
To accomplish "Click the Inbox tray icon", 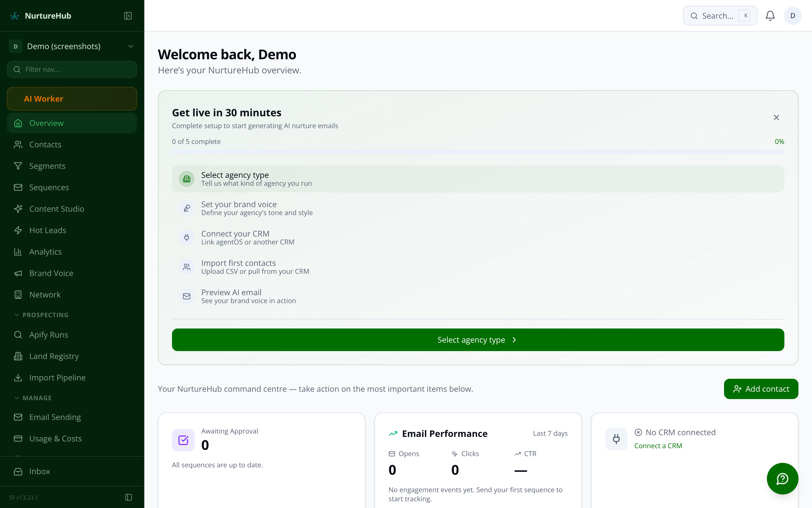I will (18, 471).
